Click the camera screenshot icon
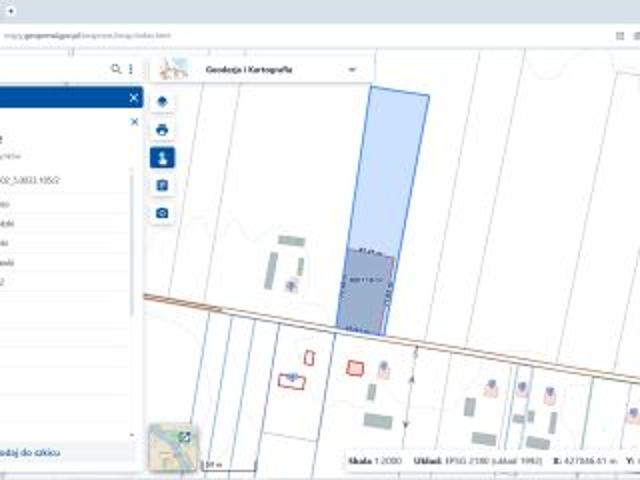The image size is (640, 480). point(162,213)
